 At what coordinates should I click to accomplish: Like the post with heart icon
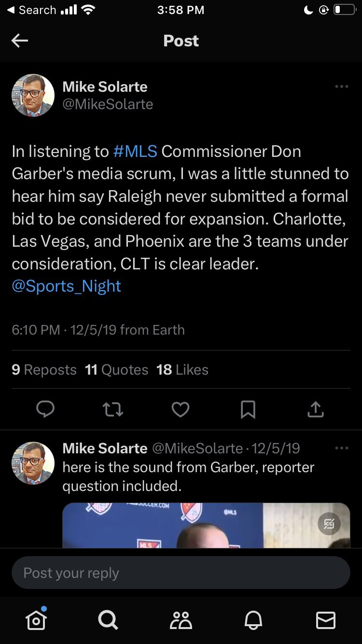181,410
